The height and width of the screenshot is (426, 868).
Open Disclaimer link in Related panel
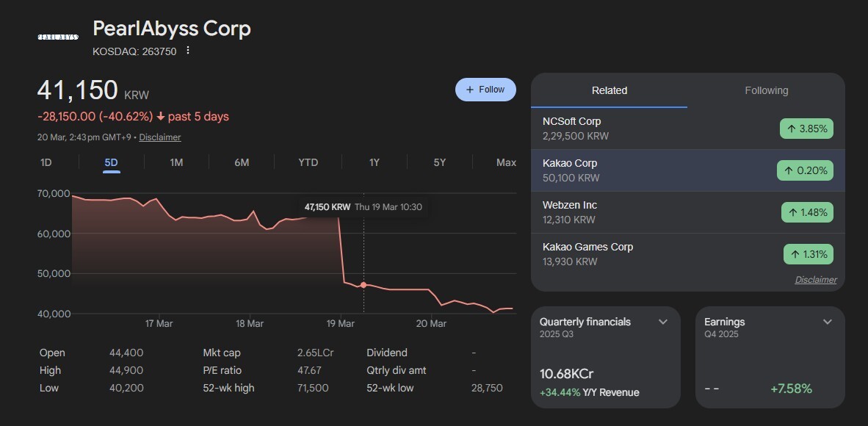pyautogui.click(x=815, y=280)
